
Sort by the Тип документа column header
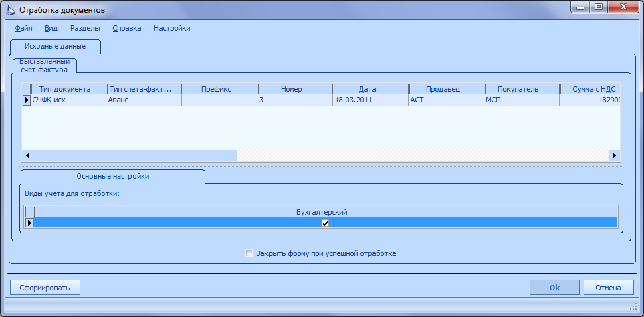(x=68, y=89)
